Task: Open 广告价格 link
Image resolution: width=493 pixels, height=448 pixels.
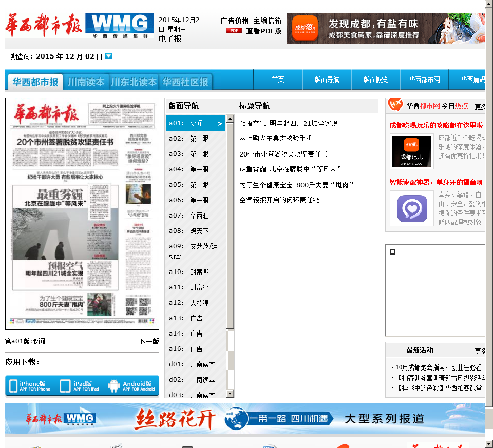Action: (235, 21)
